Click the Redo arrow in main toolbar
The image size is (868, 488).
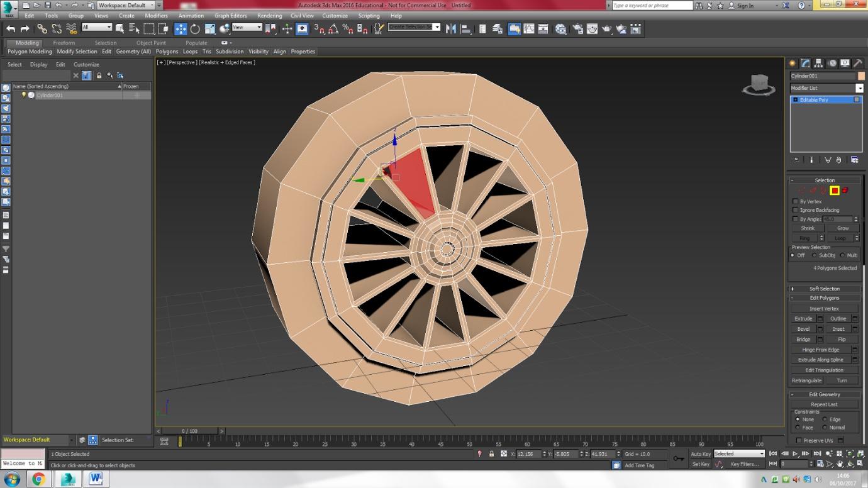[x=25, y=29]
